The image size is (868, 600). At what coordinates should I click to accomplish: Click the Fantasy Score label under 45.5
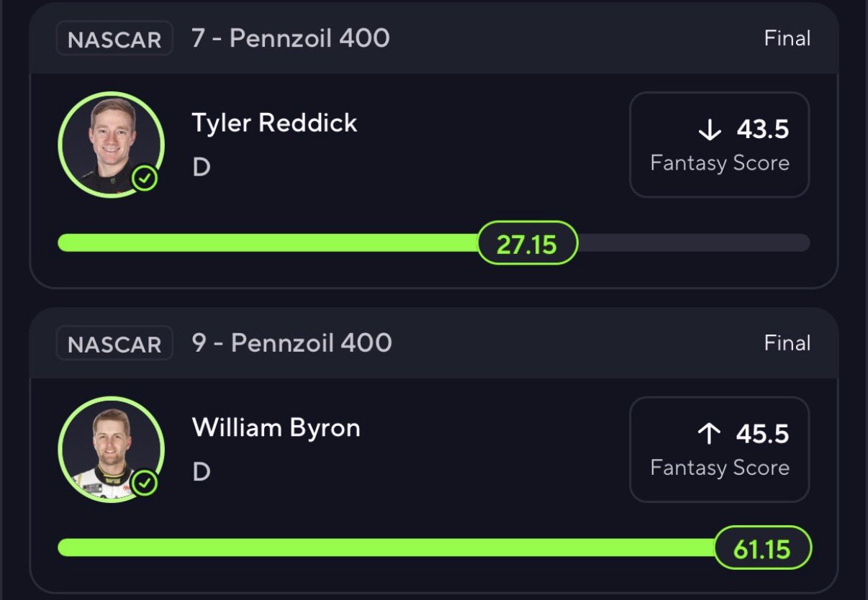pyautogui.click(x=720, y=468)
